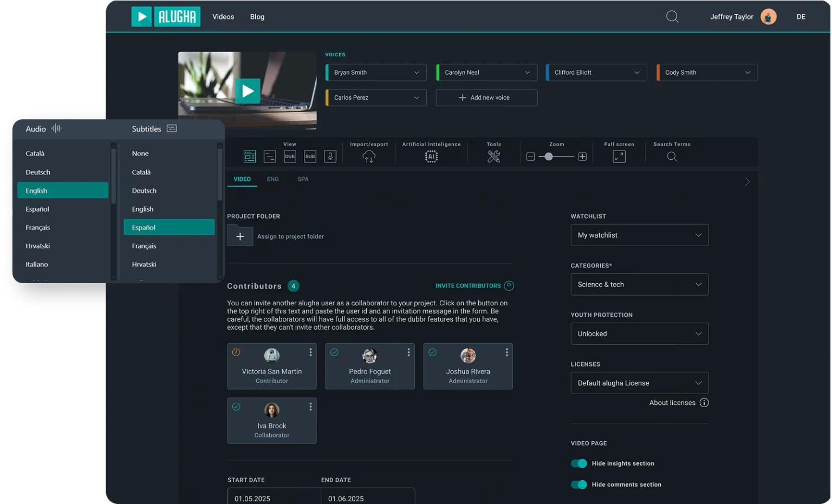Click the Add new voice button
The image size is (832, 504).
(x=486, y=97)
